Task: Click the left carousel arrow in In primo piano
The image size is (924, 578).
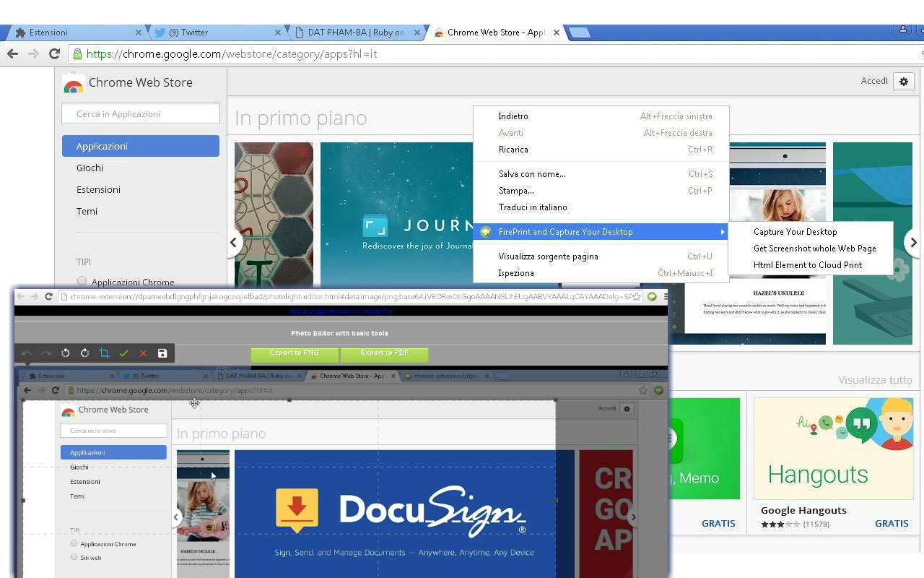Action: pyautogui.click(x=233, y=243)
